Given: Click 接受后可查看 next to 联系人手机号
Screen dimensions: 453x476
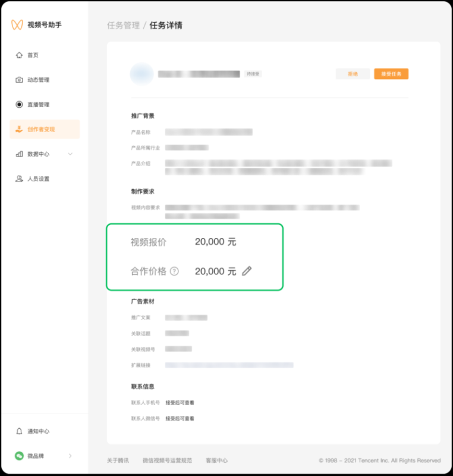Looking at the screenshot, I should (x=180, y=403).
